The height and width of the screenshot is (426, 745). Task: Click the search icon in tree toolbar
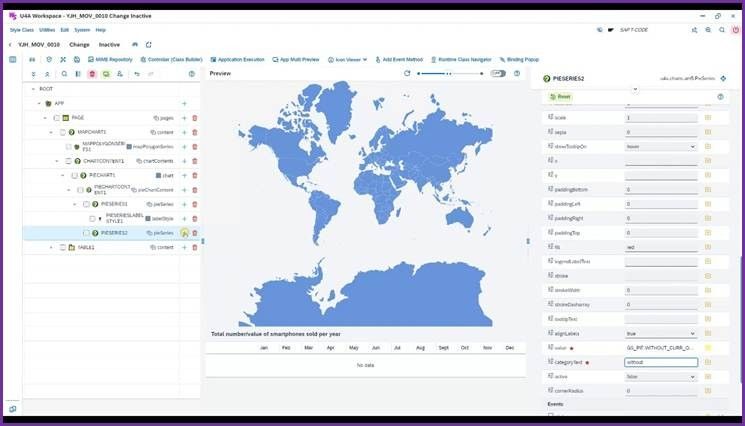[x=64, y=74]
